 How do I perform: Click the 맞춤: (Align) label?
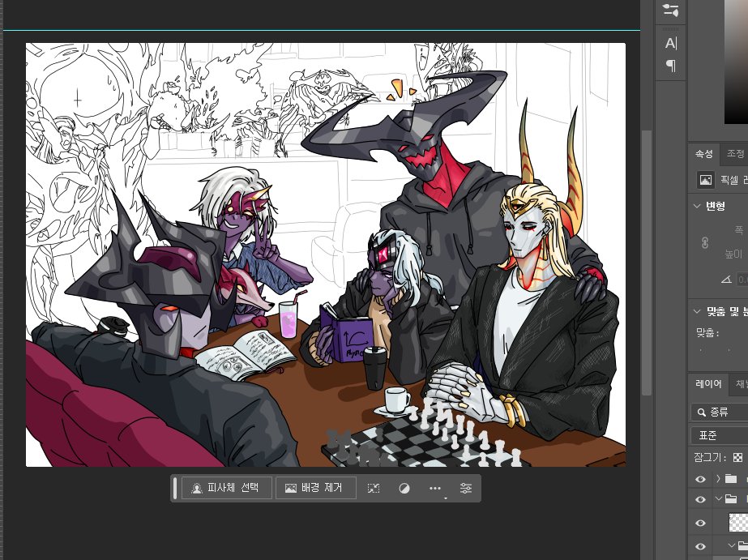pyautogui.click(x=707, y=333)
